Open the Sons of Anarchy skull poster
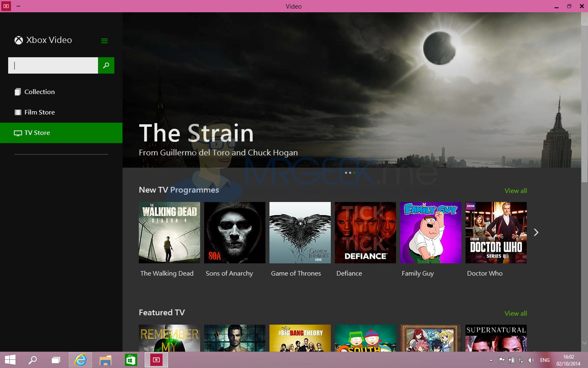 point(235,233)
